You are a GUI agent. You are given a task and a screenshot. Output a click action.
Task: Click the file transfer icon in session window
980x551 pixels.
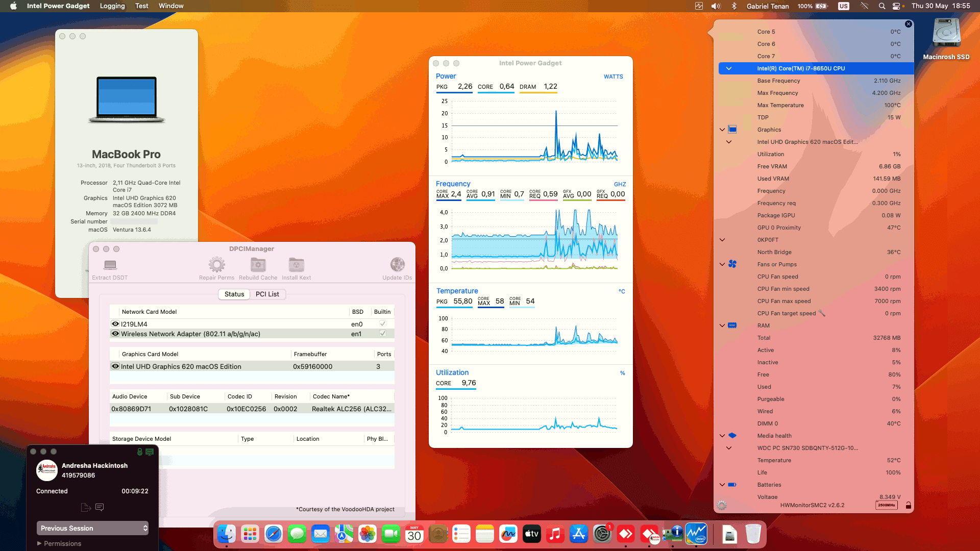click(85, 507)
